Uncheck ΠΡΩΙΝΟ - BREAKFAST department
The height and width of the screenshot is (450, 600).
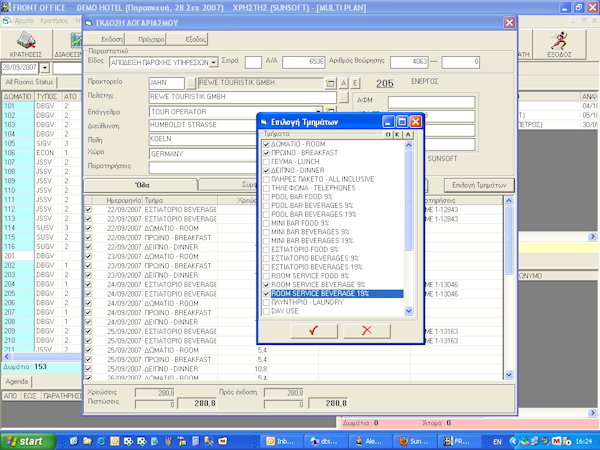pos(266,153)
